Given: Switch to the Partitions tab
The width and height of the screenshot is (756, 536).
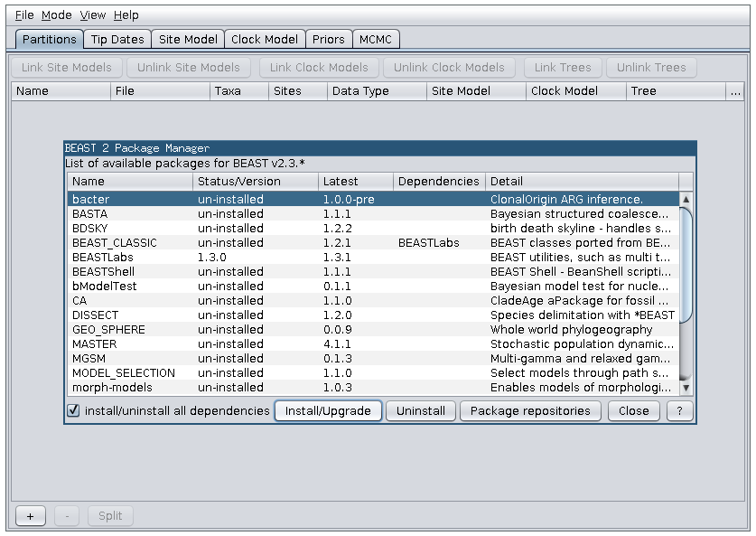Looking at the screenshot, I should [x=49, y=40].
